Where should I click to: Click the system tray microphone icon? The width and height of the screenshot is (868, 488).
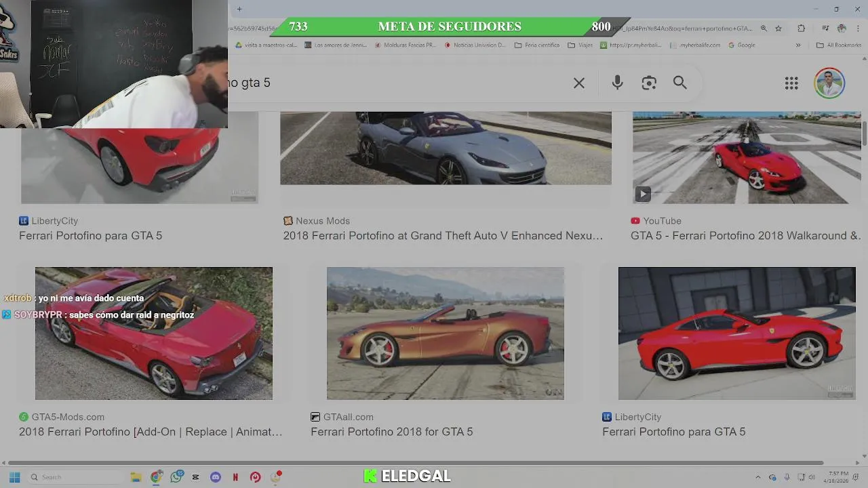coord(787,477)
